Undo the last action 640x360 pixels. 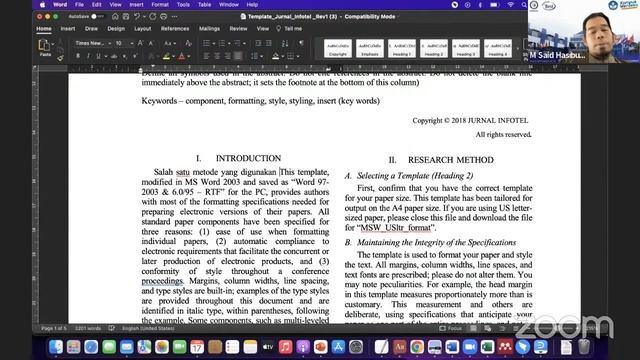[x=137, y=16]
